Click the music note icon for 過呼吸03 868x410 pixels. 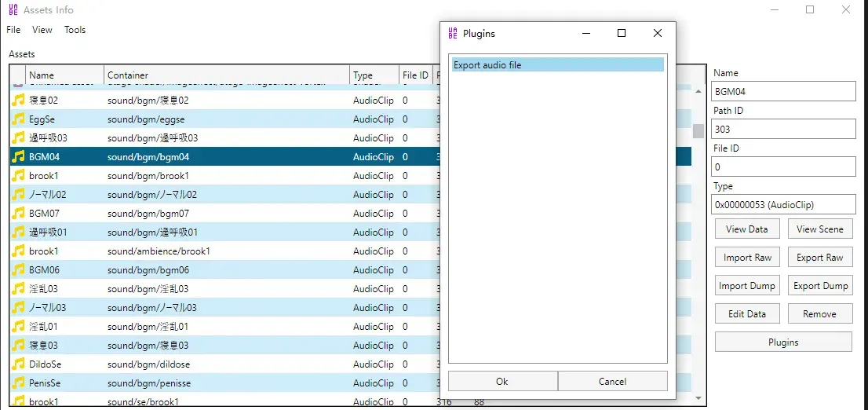click(19, 138)
